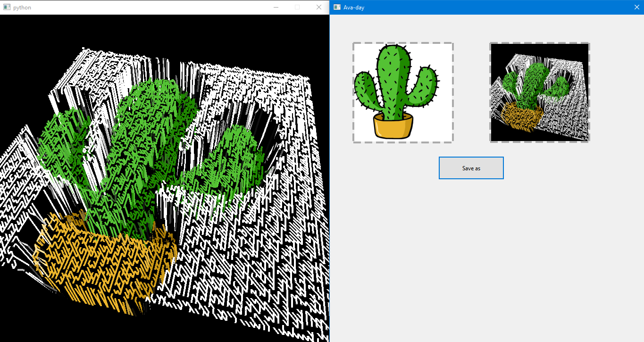Click the python window title text
Image resolution: width=644 pixels, height=342 pixels.
tap(23, 8)
